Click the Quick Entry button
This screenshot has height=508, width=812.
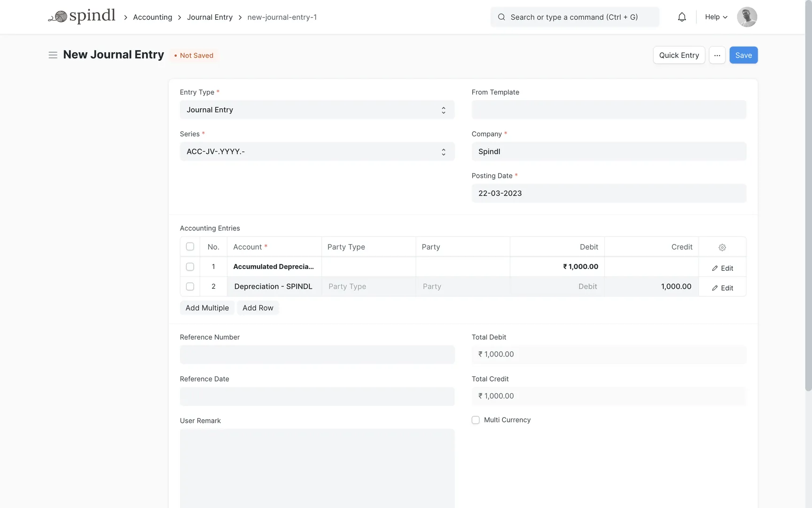679,55
